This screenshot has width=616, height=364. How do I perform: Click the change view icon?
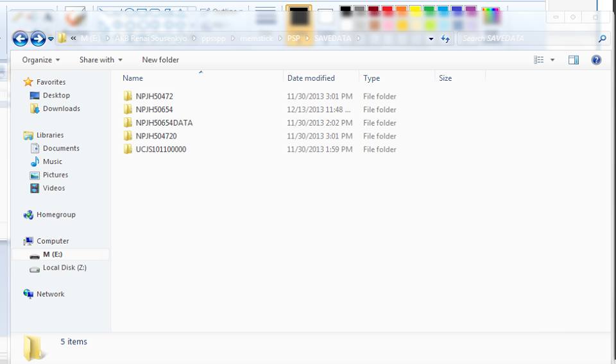tap(539, 60)
